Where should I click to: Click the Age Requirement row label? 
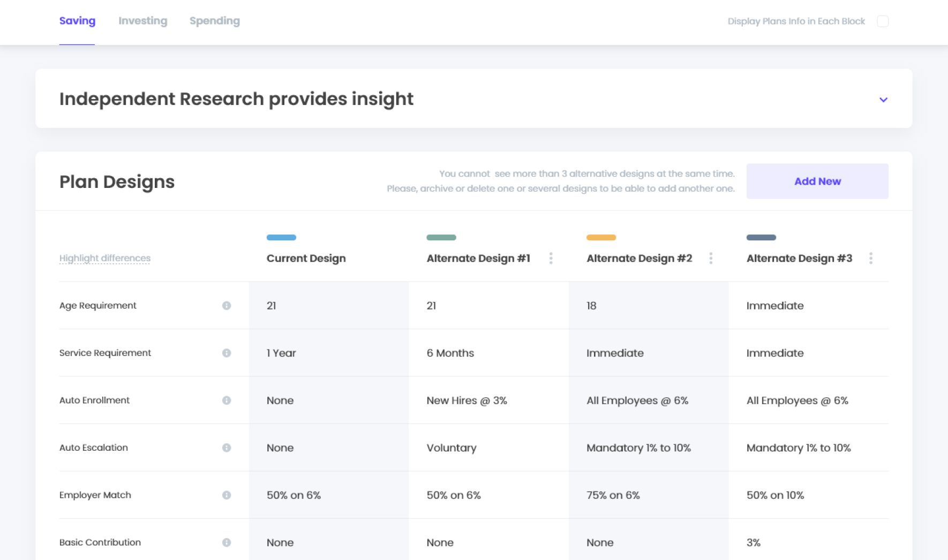point(98,306)
